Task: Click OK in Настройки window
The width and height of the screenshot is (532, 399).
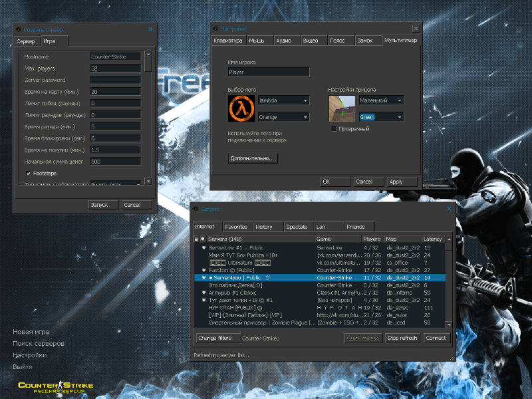Action: (x=335, y=182)
